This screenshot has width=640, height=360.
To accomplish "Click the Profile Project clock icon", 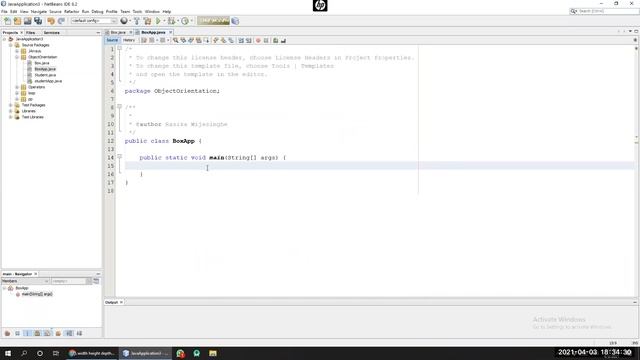I will [x=185, y=21].
